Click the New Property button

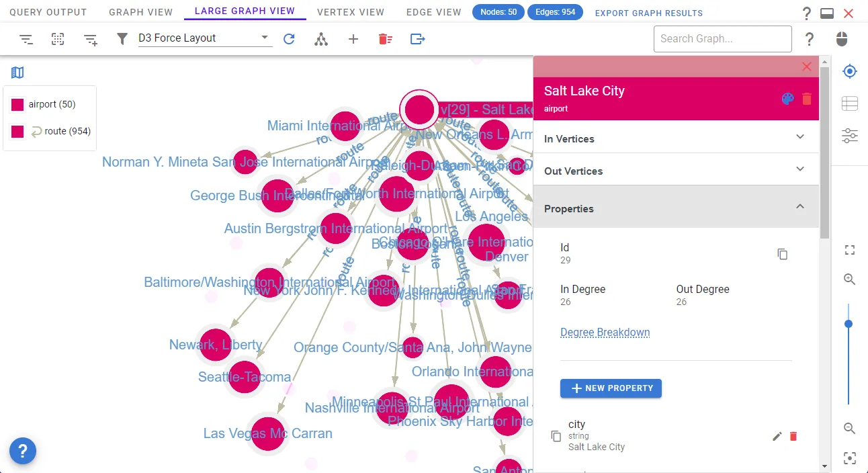tap(611, 388)
